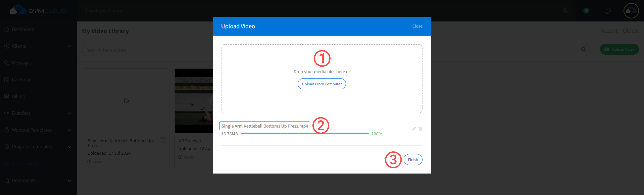The height and width of the screenshot is (195, 644).
Task: Click the green plus add icon in the header
Action: [x=586, y=11]
